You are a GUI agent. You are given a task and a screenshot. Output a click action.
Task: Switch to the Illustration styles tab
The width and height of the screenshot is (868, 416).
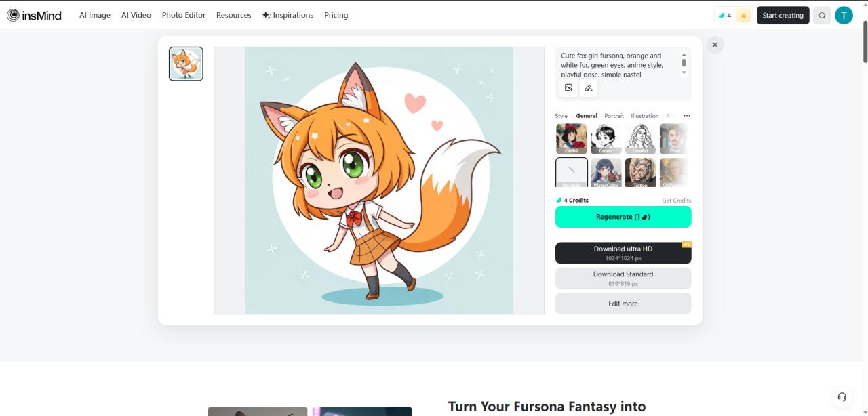(x=644, y=115)
